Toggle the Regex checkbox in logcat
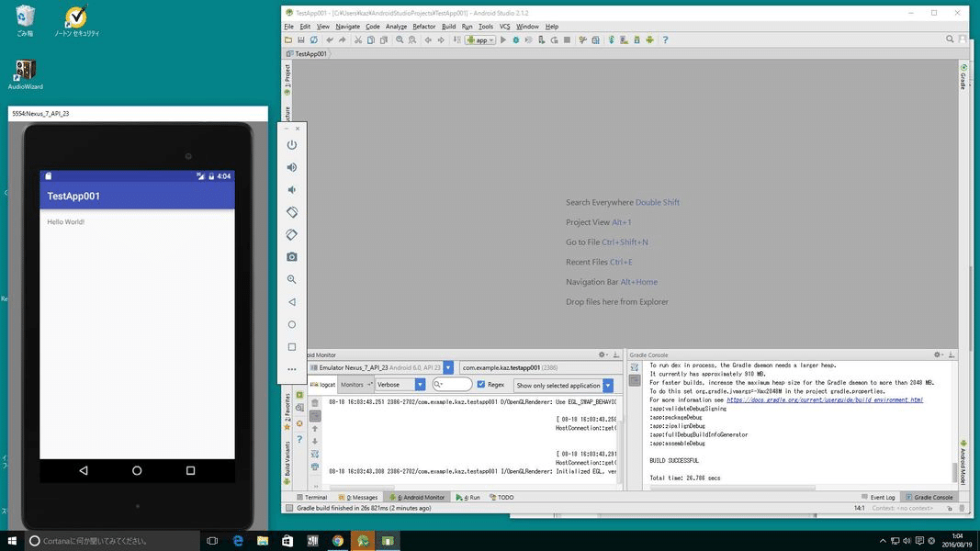980x551 pixels. click(x=480, y=385)
